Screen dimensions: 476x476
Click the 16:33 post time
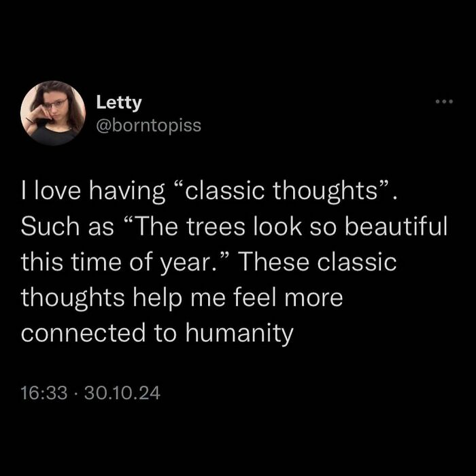click(x=44, y=393)
